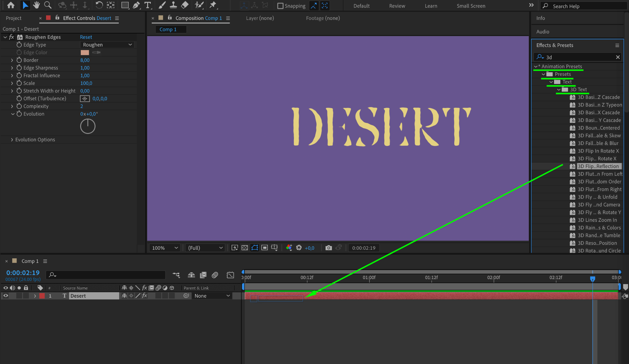The width and height of the screenshot is (629, 364).
Task: Select the Rectangle shape tool
Action: 125,5
